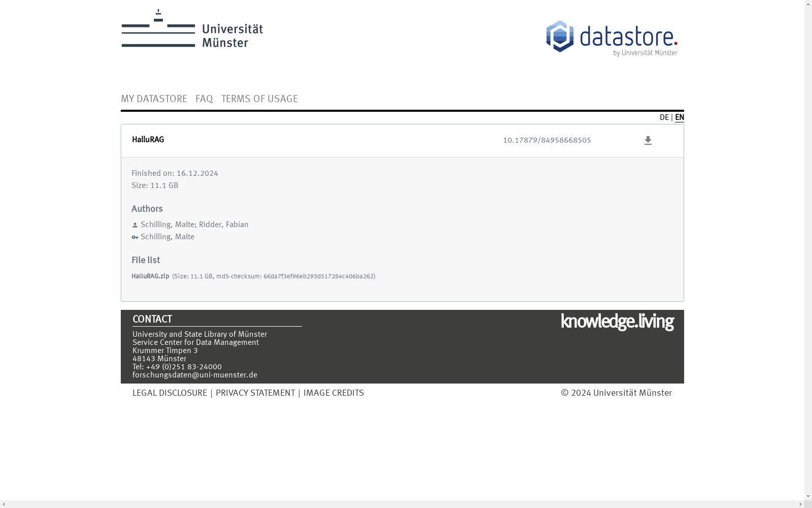Click the horizontal scrollbar right arrow
This screenshot has height=508, width=812.
800,504
